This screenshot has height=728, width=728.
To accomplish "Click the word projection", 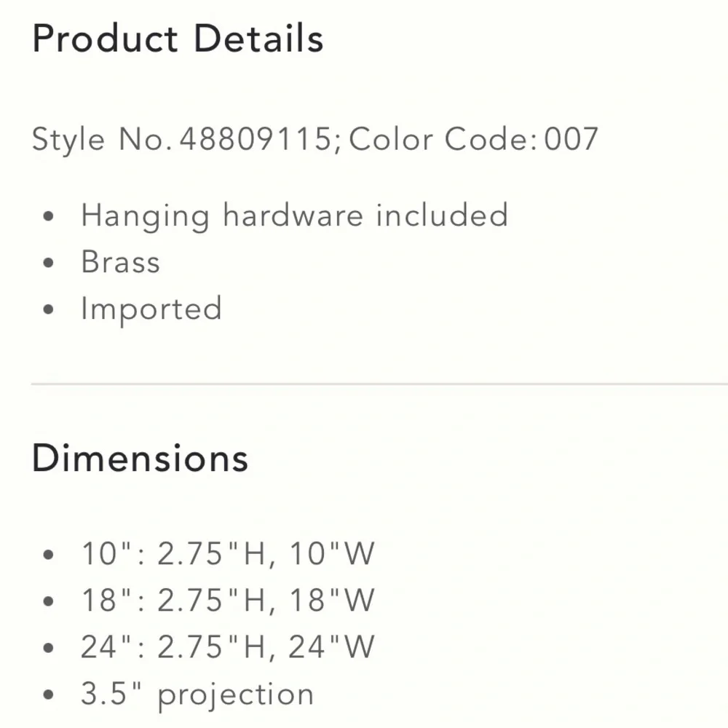I will 236,697.
